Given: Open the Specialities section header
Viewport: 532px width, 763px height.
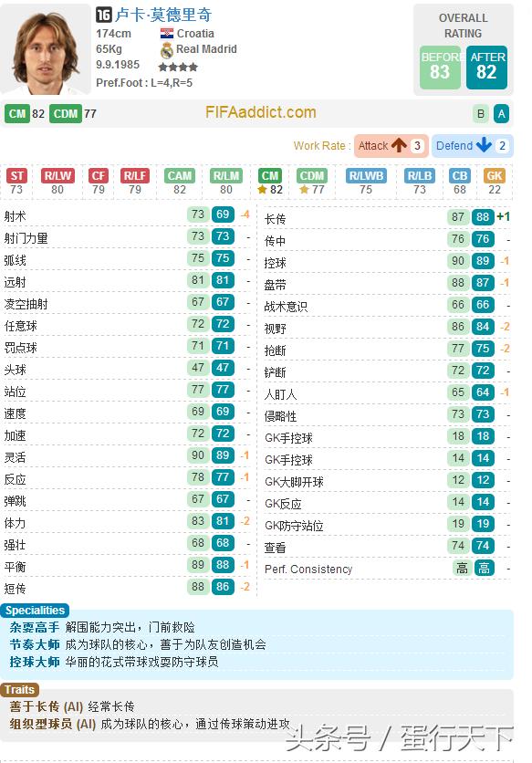Looking at the screenshot, I should pos(35,611).
